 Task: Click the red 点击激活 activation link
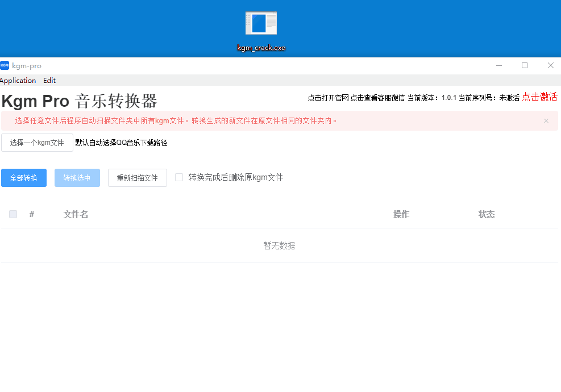[x=539, y=97]
